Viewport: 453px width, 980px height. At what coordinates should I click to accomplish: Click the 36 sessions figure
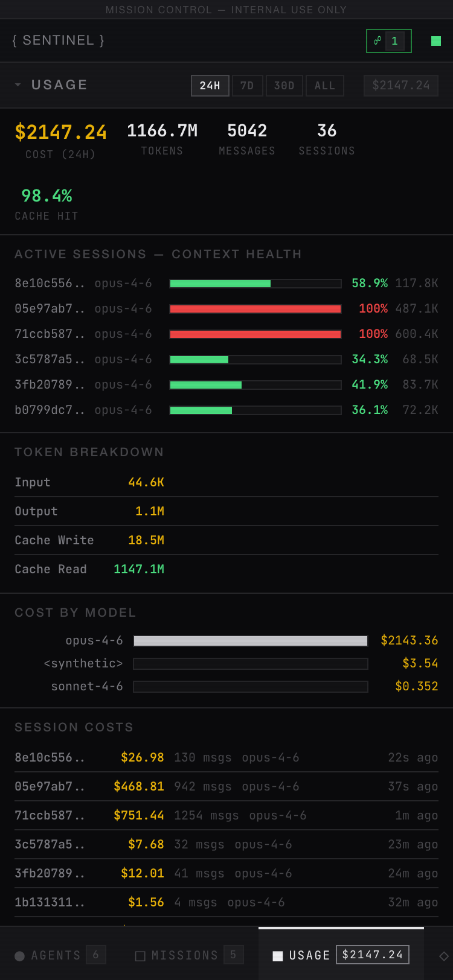click(327, 131)
